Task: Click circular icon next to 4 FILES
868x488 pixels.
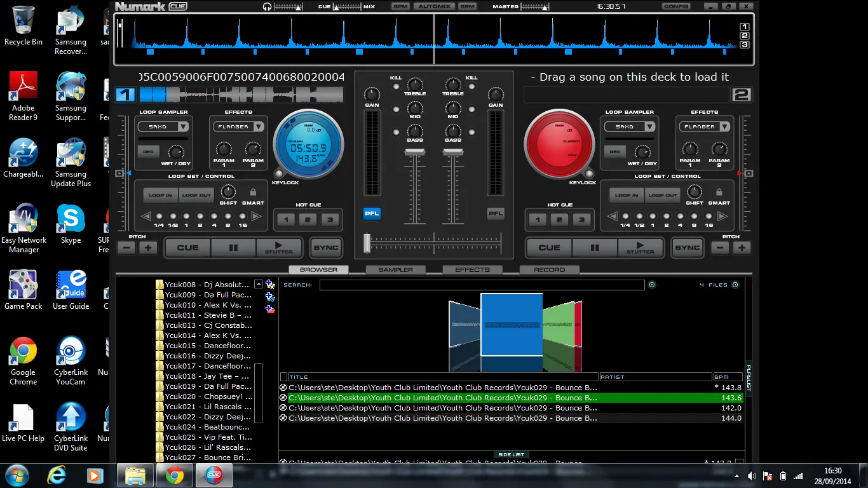Action: pos(735,285)
